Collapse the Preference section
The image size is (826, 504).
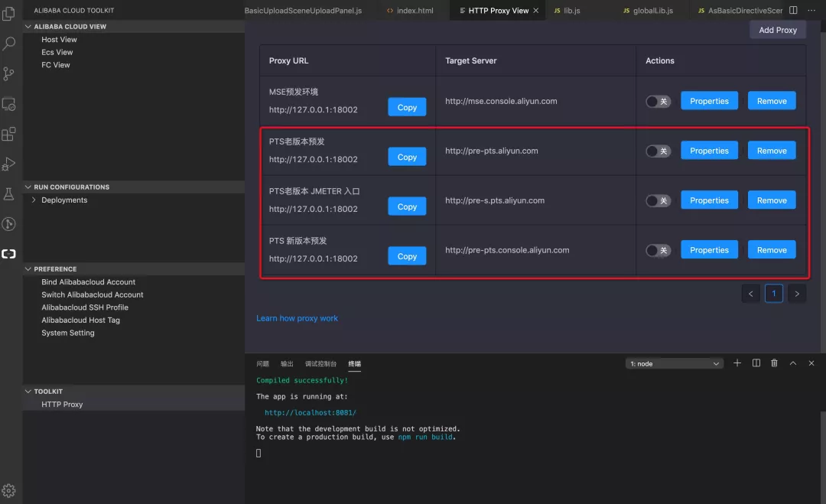pyautogui.click(x=28, y=268)
